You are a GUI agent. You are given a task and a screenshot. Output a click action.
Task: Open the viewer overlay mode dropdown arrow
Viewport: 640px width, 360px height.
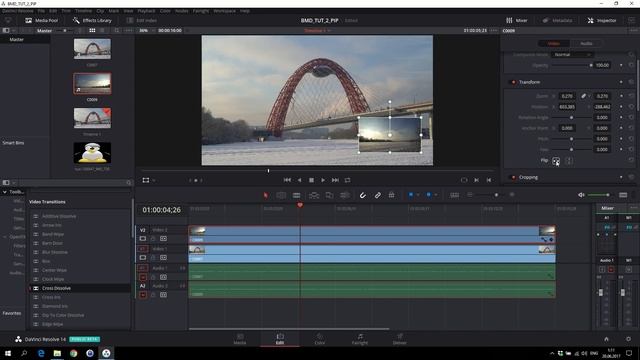pos(154,180)
